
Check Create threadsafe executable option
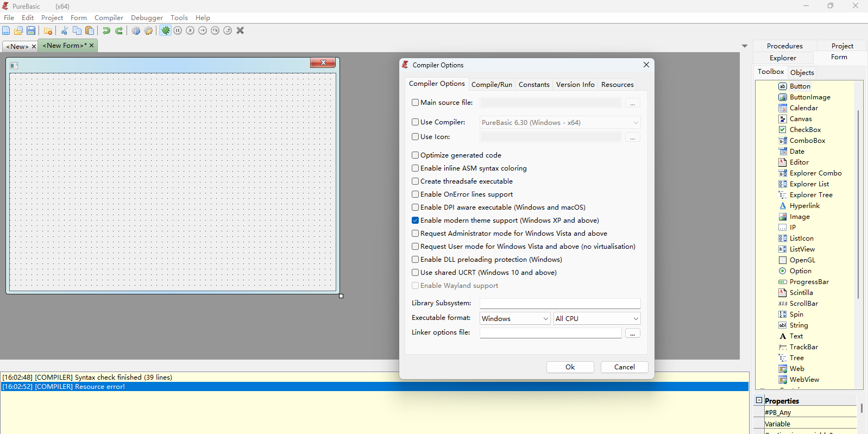pyautogui.click(x=416, y=181)
